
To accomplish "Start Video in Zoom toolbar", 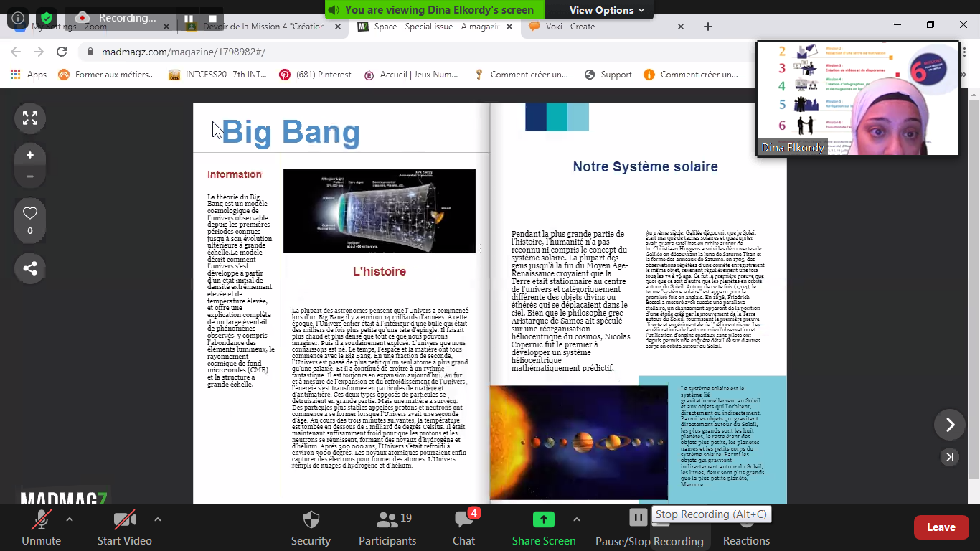I will coord(124,528).
